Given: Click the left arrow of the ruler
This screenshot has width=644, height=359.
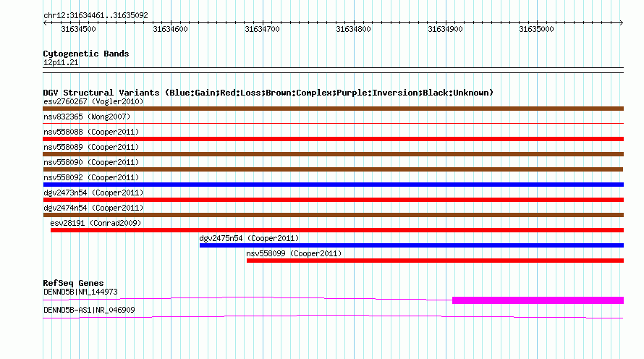Looking at the screenshot, I should tap(45, 23).
